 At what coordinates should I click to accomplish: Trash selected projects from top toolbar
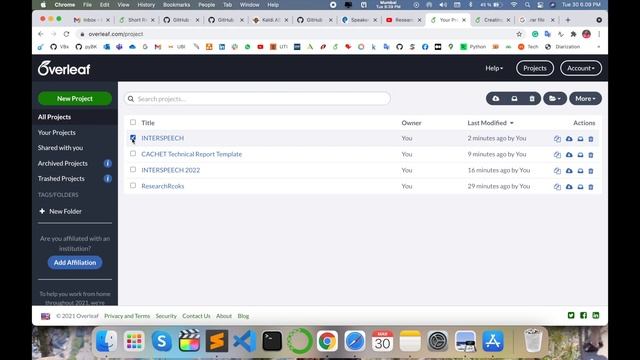(x=532, y=98)
